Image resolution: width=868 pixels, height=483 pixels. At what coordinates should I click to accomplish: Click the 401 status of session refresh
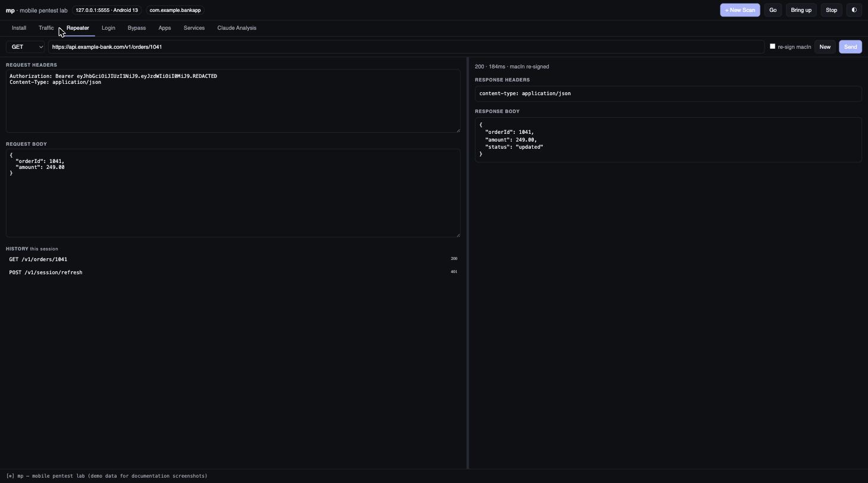click(x=454, y=272)
